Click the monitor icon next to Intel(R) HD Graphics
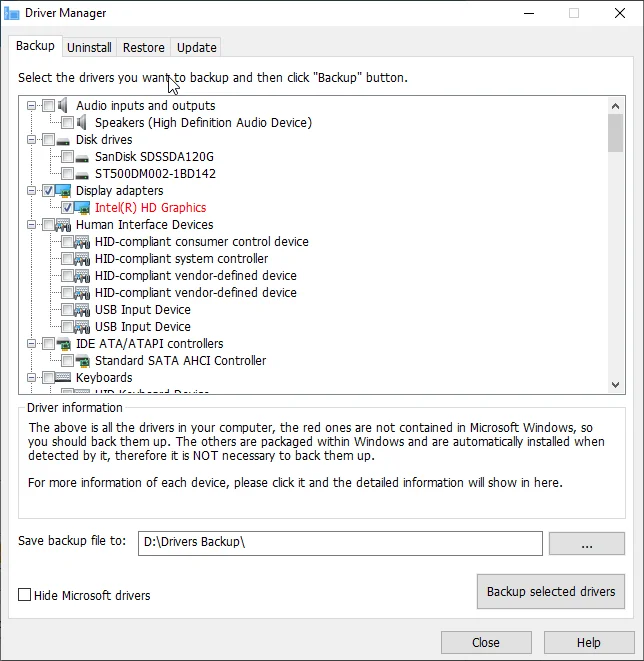Screen dimensions: 644x661 [82, 207]
